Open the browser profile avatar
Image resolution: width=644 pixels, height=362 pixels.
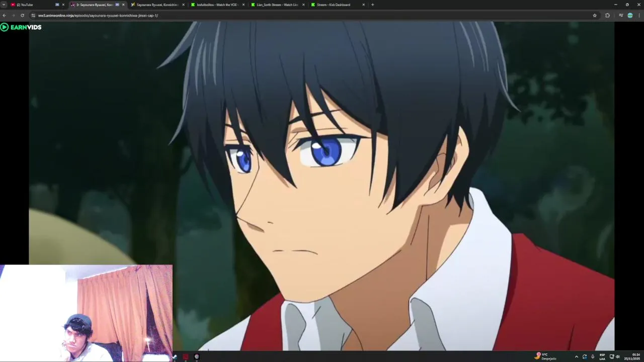[630, 15]
